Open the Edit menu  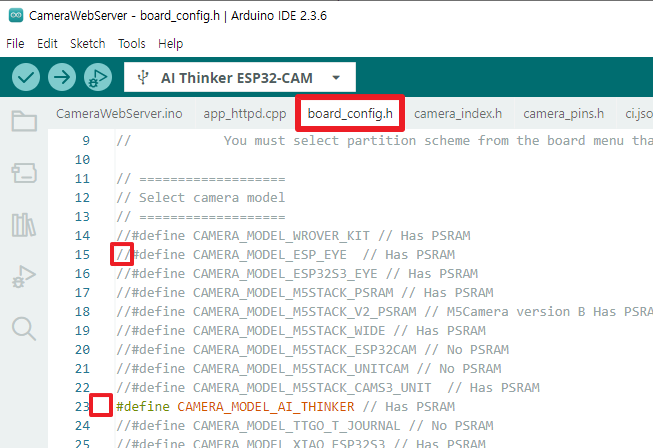pyautogui.click(x=47, y=43)
